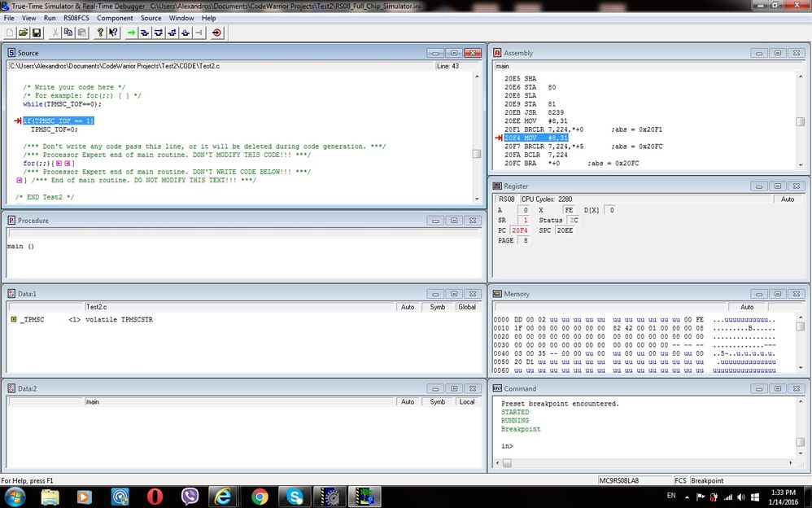Halt execution using the grayed halt icon
812x508 pixels.
(199, 33)
